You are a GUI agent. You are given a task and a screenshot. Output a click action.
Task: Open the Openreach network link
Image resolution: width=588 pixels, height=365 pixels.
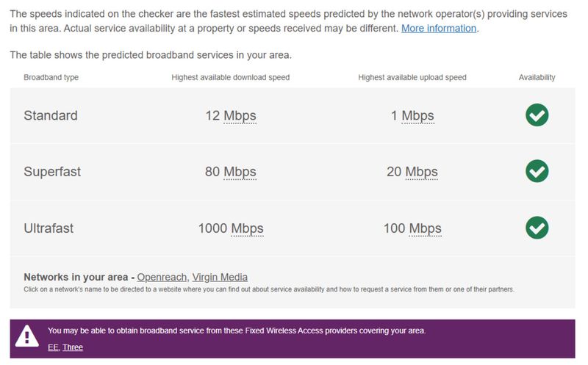(x=162, y=278)
